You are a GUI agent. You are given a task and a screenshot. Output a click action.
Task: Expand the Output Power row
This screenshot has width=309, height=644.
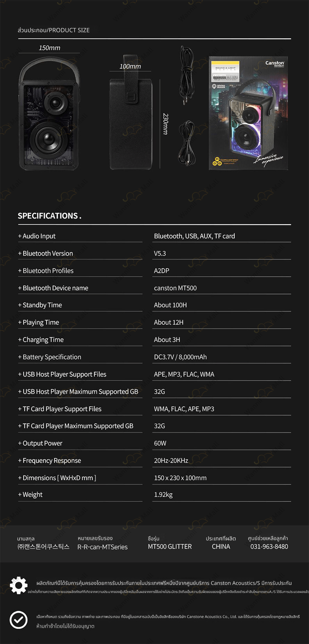click(154, 443)
